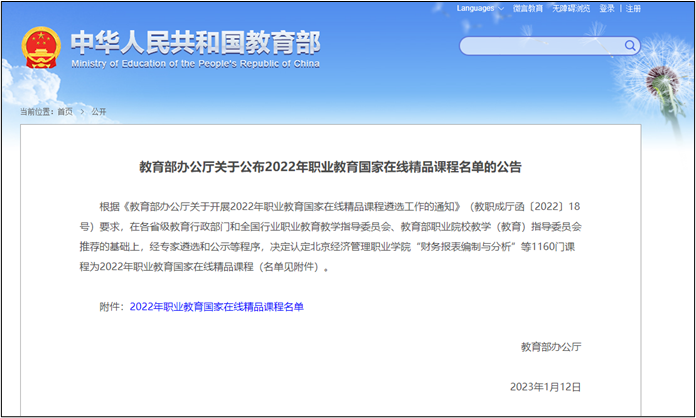Click the Ministry of Education English subtitle
The image size is (696, 418).
click(x=196, y=64)
